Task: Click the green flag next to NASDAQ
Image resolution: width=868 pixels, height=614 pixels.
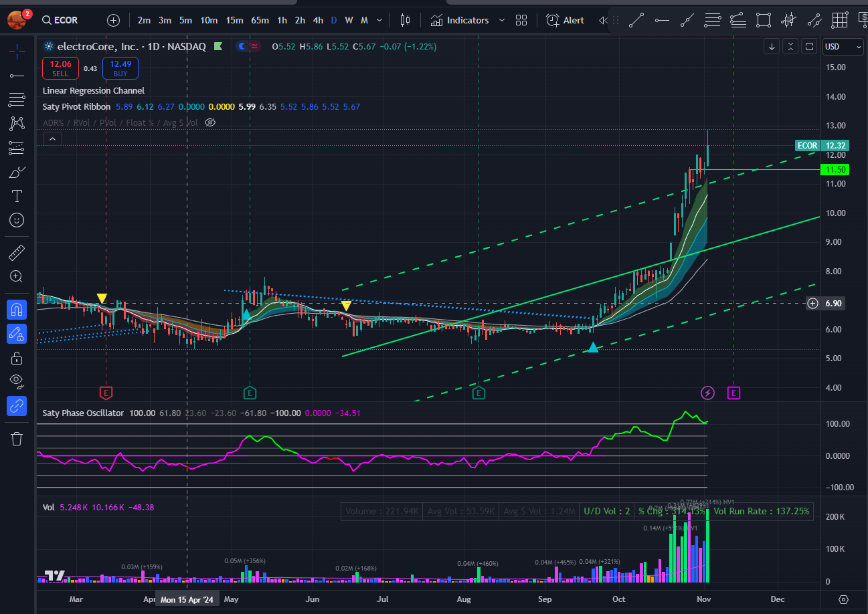Action: 218,47
